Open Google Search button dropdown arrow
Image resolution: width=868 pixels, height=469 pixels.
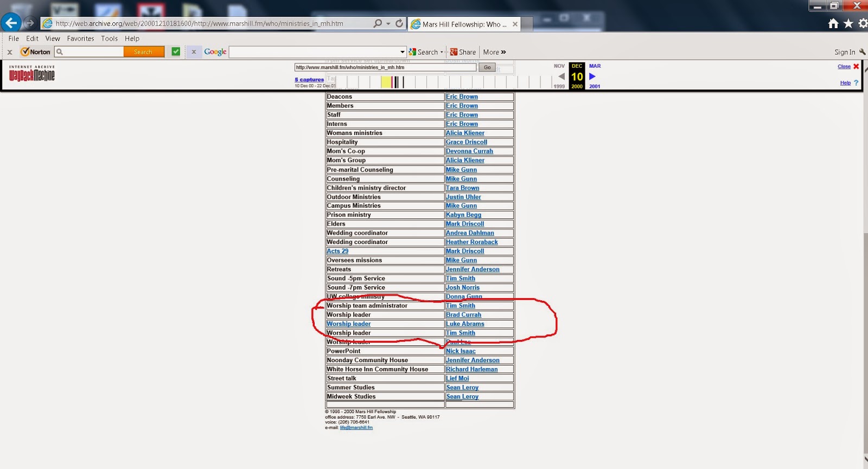(x=442, y=52)
